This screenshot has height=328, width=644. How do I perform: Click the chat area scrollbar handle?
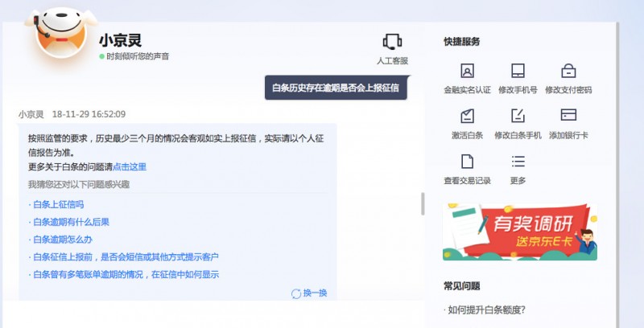(x=423, y=203)
